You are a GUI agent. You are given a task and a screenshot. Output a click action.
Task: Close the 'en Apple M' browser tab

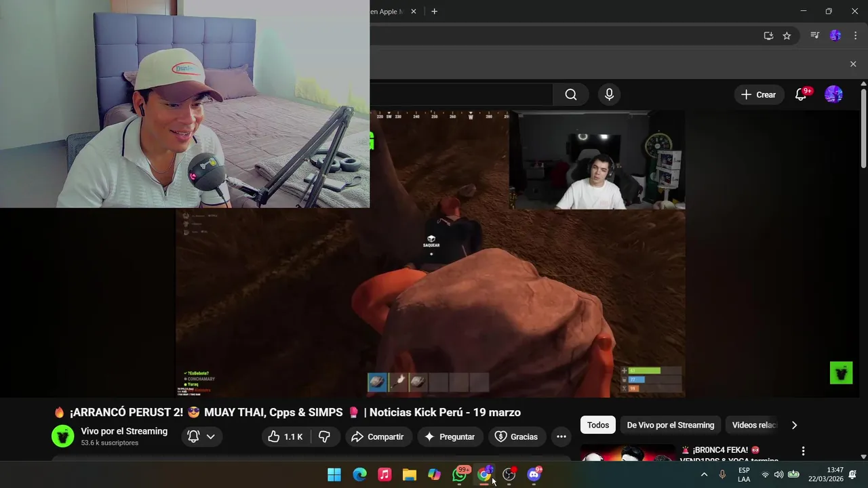(413, 12)
